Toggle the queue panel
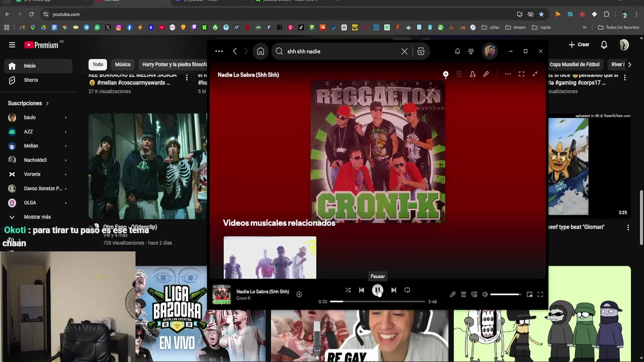 click(x=463, y=295)
